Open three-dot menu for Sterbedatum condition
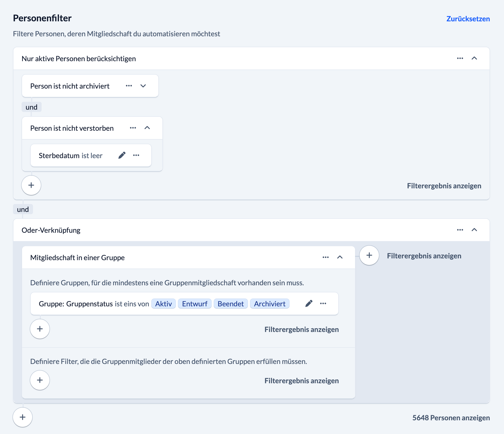The height and width of the screenshot is (434, 504). 136,155
